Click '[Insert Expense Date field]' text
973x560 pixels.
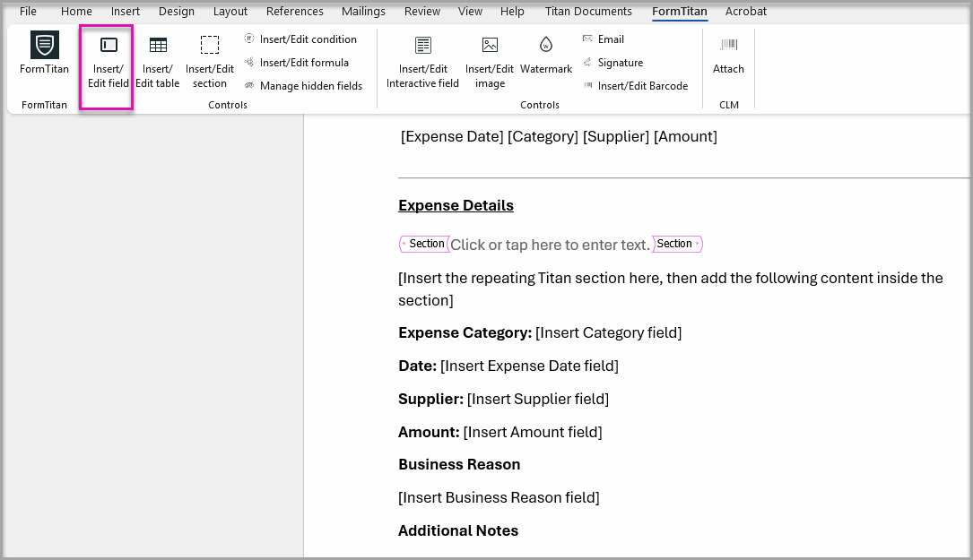(x=529, y=366)
